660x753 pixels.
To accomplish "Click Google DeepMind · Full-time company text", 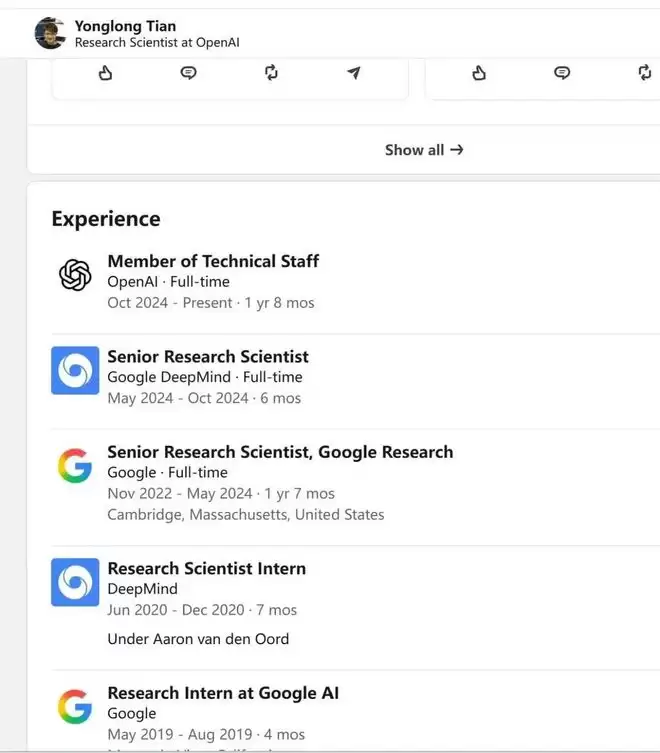I will pos(205,377).
